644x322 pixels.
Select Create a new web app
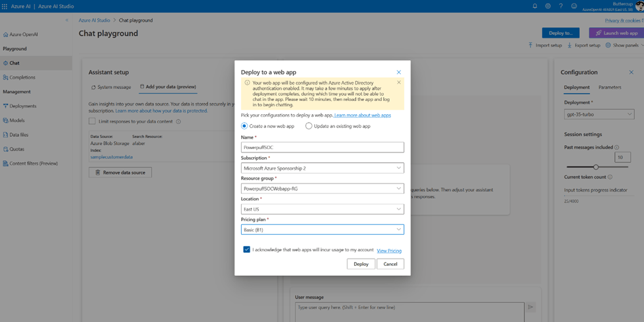[x=244, y=126]
